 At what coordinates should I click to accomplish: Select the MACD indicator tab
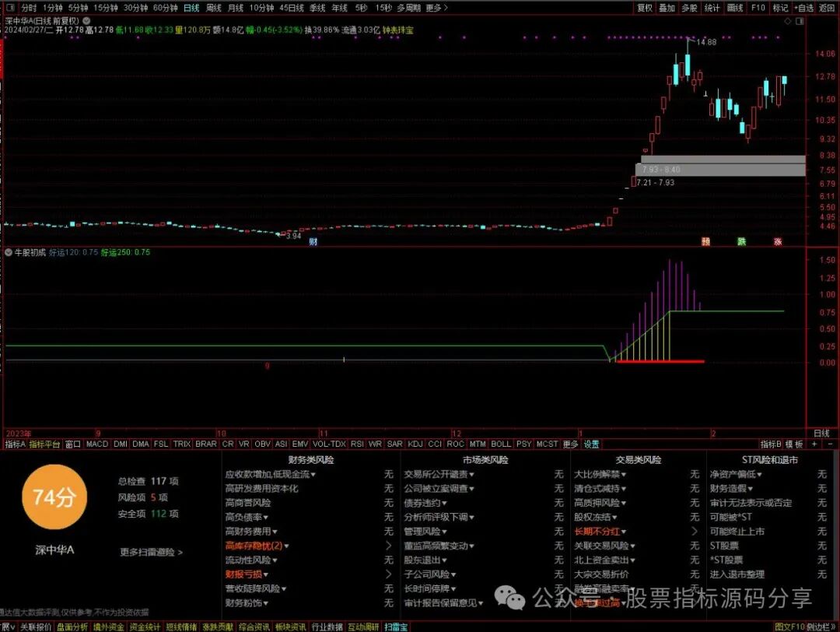point(97,444)
